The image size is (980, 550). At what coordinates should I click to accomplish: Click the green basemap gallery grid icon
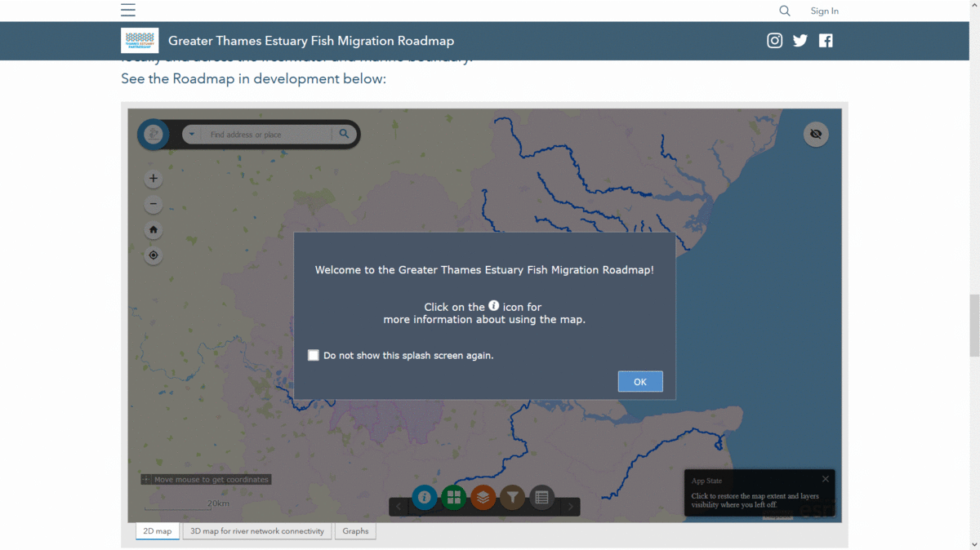pyautogui.click(x=454, y=497)
